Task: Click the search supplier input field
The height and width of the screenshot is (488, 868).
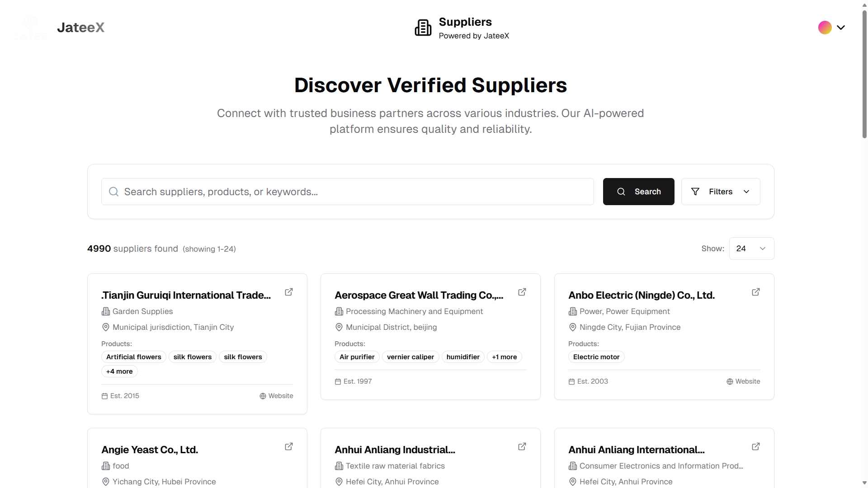Action: click(x=347, y=192)
